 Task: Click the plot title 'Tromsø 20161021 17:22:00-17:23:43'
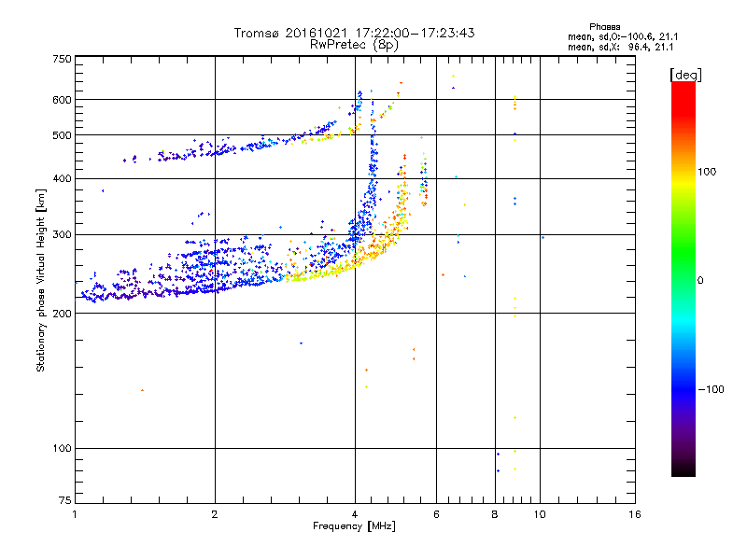coord(354,33)
